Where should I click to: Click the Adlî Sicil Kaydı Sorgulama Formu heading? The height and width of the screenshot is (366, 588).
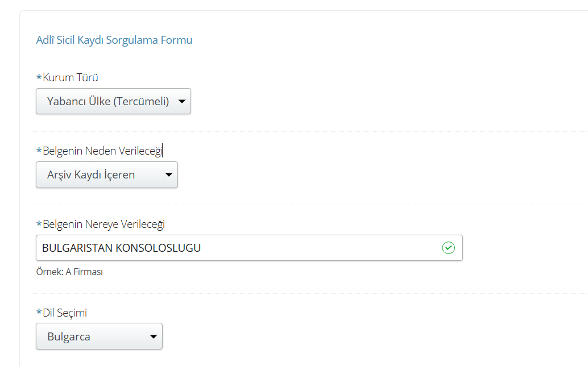point(114,40)
